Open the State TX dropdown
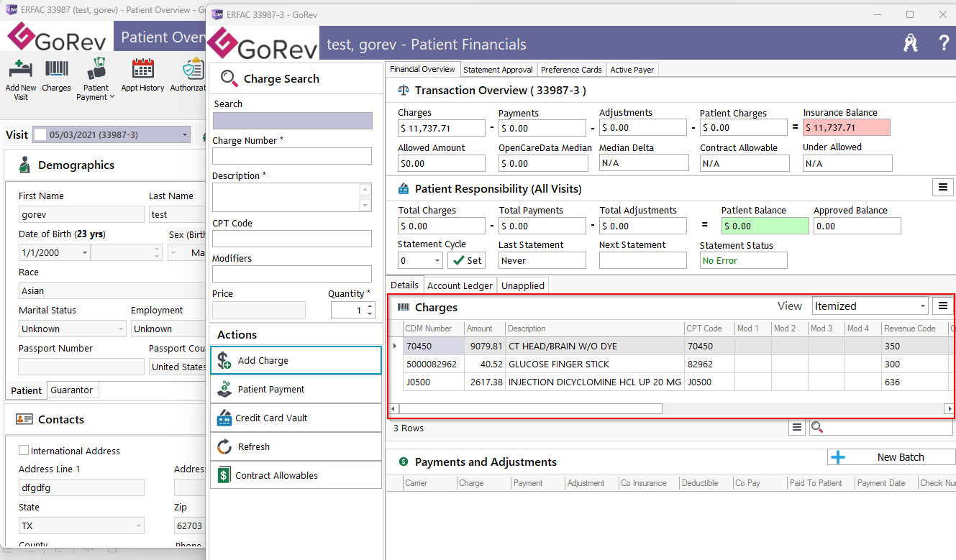Screen dimensions: 956x560 pos(138,525)
